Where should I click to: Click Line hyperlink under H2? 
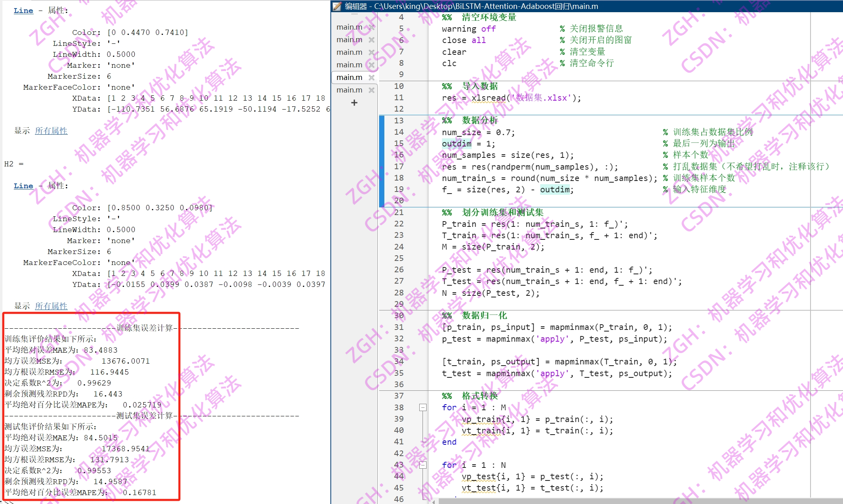(x=23, y=186)
